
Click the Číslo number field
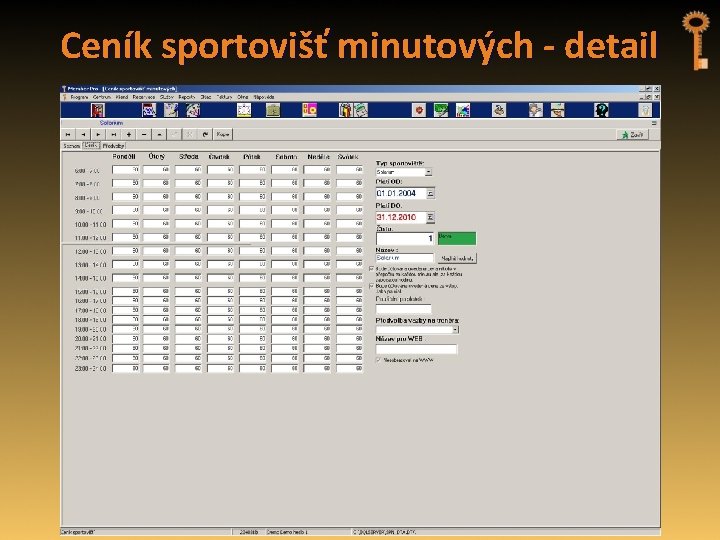click(x=405, y=238)
